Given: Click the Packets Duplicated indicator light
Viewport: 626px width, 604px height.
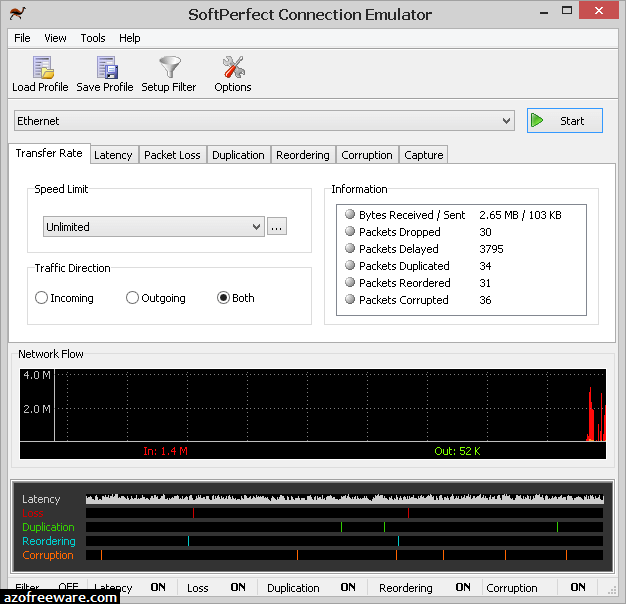Looking at the screenshot, I should click(x=350, y=265).
